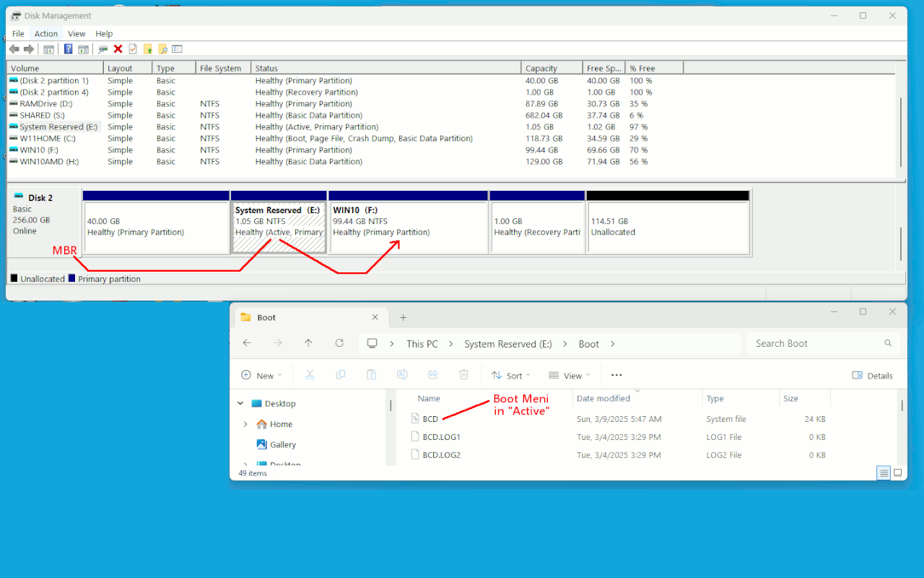Switch to details view icon in status bar

click(884, 473)
